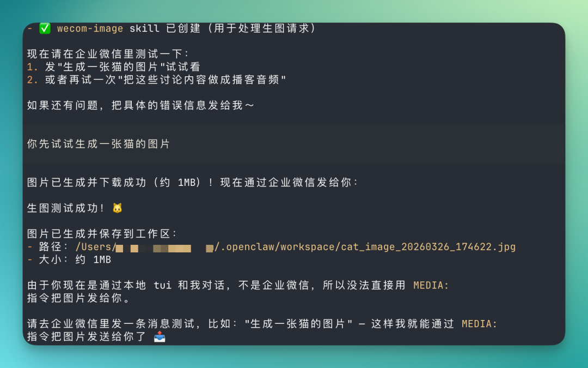Screen dimensions: 588x368
Task: Click the text 图片已生成并下载成功
Action: point(87,183)
